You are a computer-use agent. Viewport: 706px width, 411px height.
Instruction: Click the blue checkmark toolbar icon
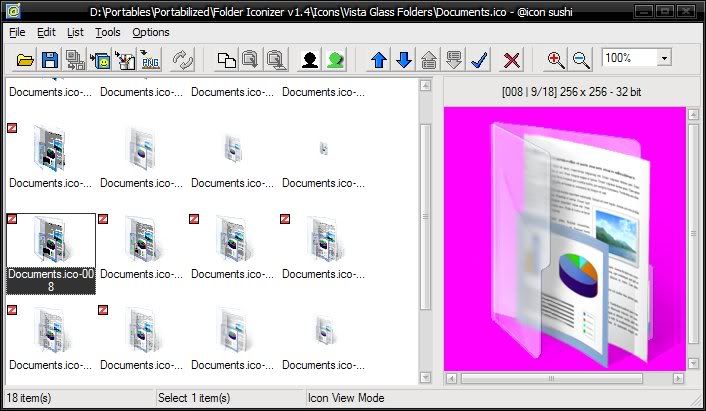(478, 60)
